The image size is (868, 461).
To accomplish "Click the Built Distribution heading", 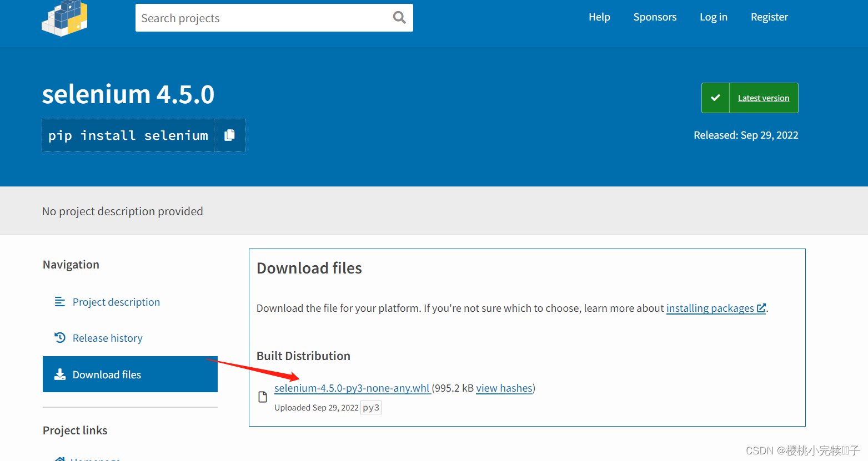I will pos(303,356).
